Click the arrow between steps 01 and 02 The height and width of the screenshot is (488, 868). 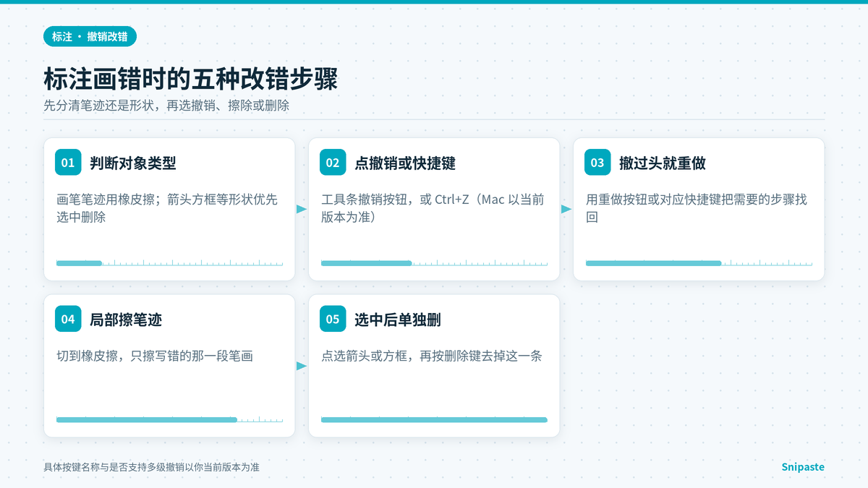[x=302, y=209]
